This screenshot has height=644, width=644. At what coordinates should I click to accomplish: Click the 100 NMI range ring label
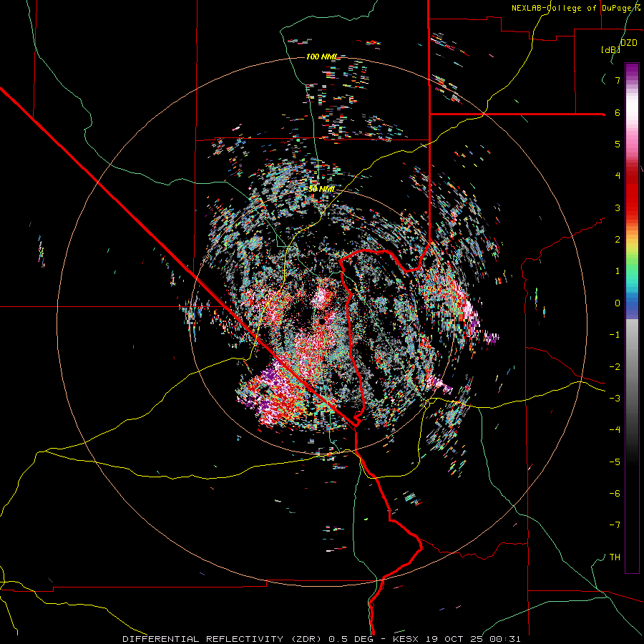click(321, 57)
